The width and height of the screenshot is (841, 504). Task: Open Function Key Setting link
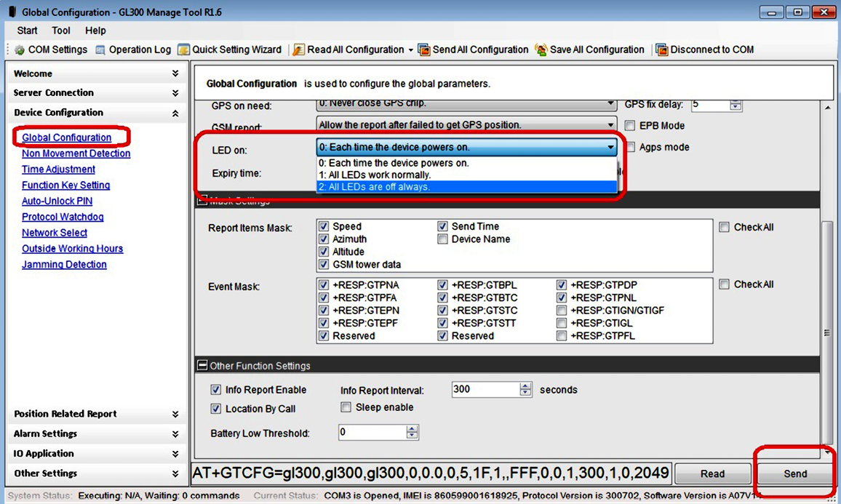66,185
